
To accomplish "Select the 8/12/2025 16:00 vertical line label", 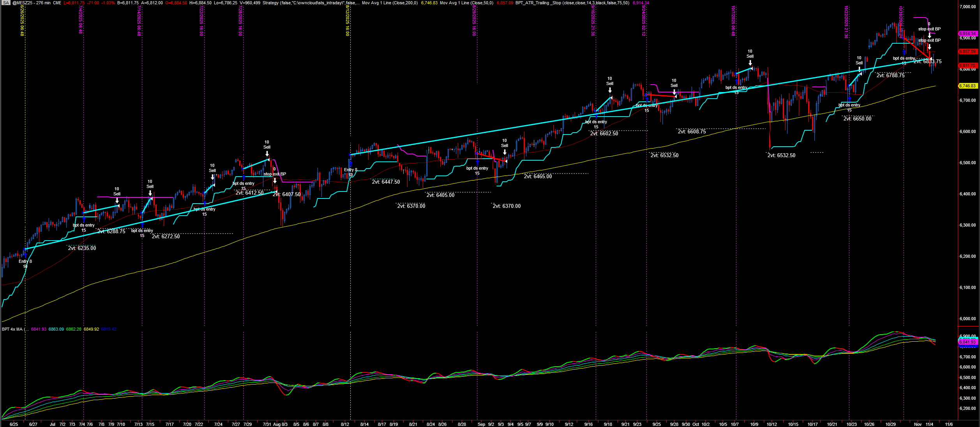I will pos(347,20).
